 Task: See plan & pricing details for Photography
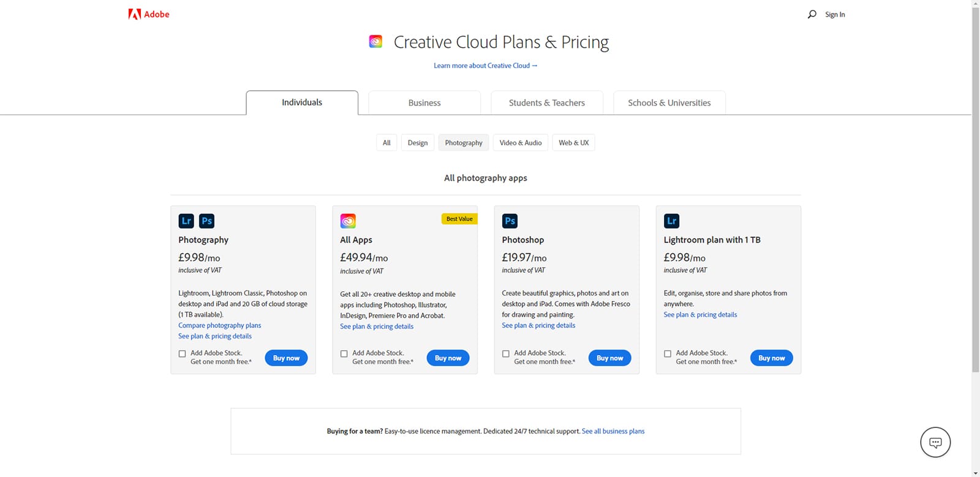pyautogui.click(x=215, y=336)
